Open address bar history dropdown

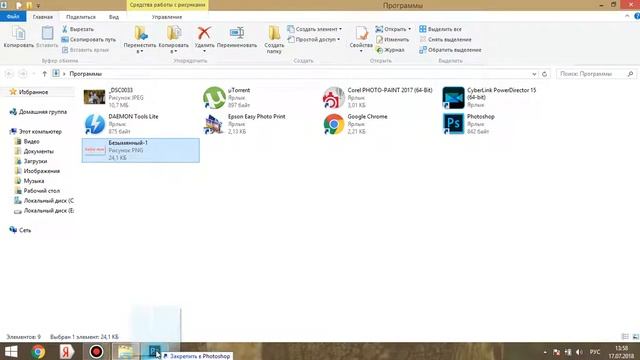[x=534, y=74]
